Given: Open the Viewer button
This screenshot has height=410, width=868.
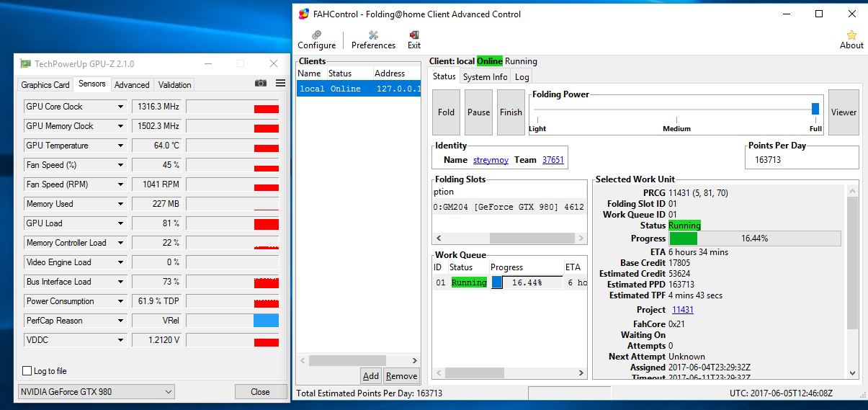Looking at the screenshot, I should 844,112.
